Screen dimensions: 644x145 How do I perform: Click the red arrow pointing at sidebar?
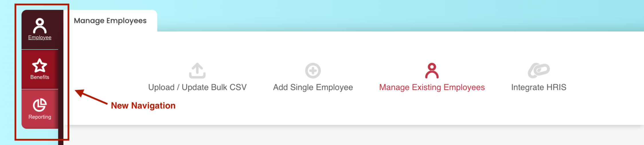click(x=91, y=97)
